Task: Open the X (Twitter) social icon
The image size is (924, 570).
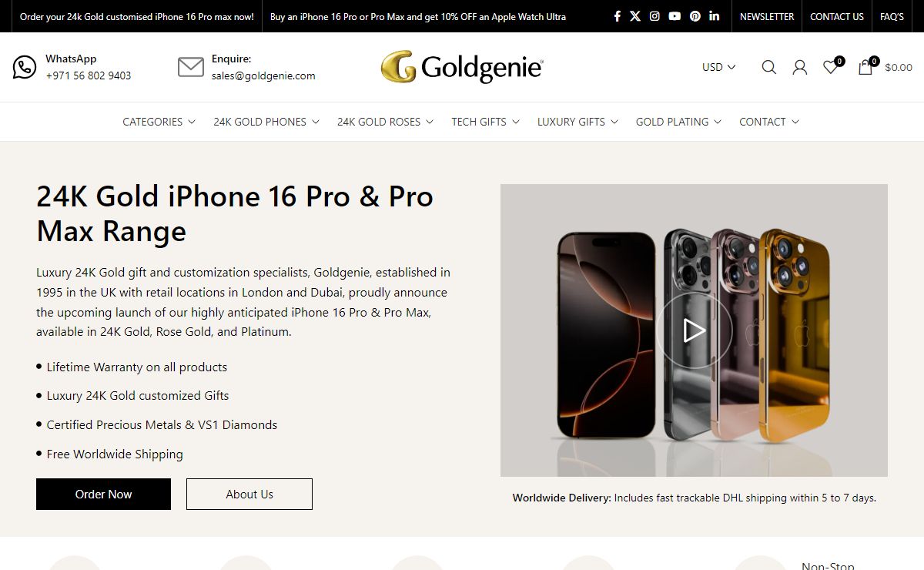Action: 635,16
